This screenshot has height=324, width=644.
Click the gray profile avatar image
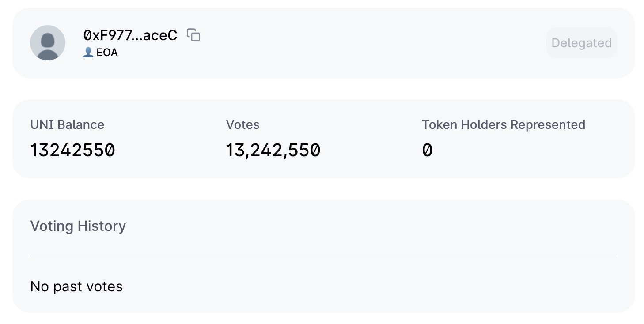pyautogui.click(x=48, y=43)
